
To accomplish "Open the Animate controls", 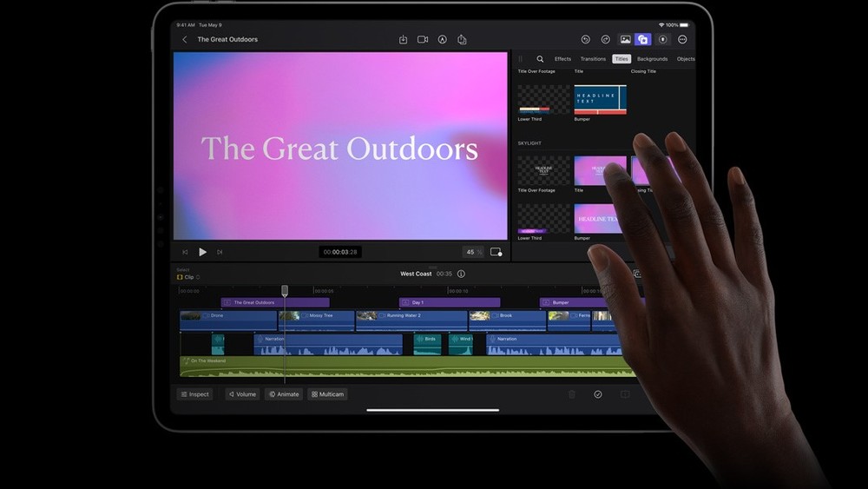I will pyautogui.click(x=284, y=394).
